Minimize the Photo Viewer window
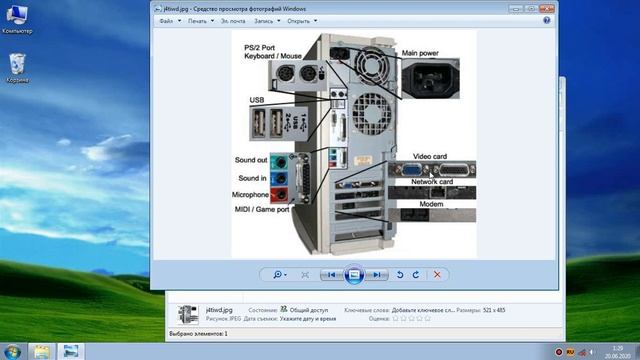This screenshot has width=640, height=360. 516,9
